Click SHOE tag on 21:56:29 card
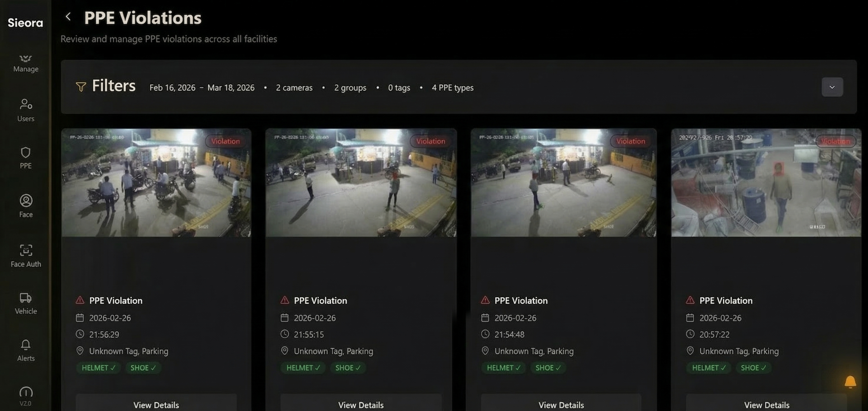This screenshot has height=411, width=868. (143, 368)
